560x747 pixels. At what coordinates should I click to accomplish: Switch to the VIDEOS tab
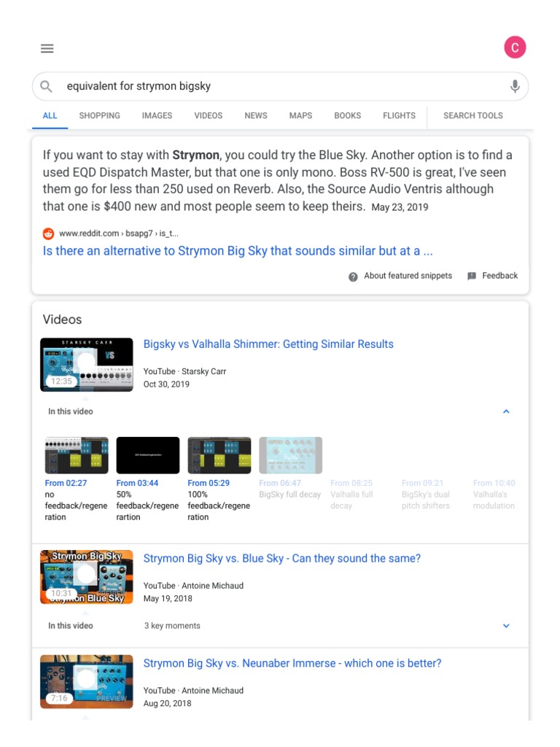(208, 116)
